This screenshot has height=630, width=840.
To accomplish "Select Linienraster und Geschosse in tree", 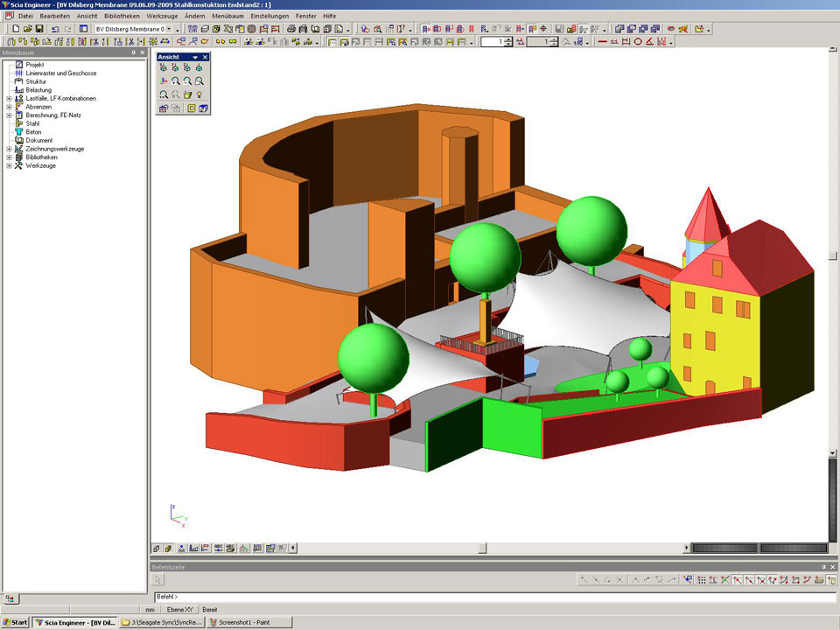I will tap(60, 73).
